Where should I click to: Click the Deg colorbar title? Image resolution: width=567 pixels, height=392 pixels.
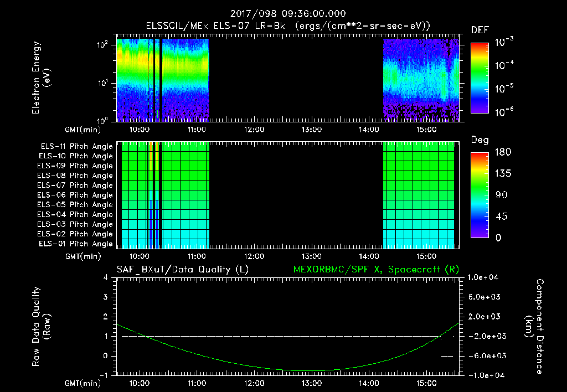[x=480, y=140]
